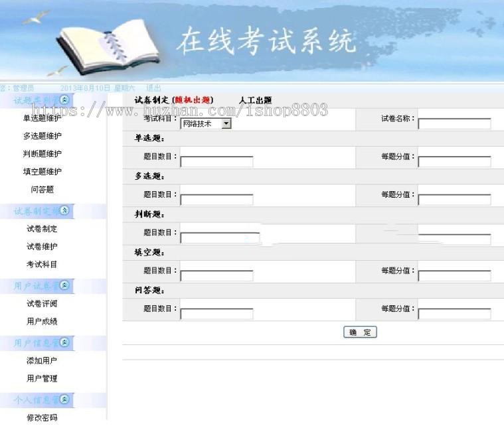
Task: Go to 添加用户 page
Action: click(x=42, y=361)
